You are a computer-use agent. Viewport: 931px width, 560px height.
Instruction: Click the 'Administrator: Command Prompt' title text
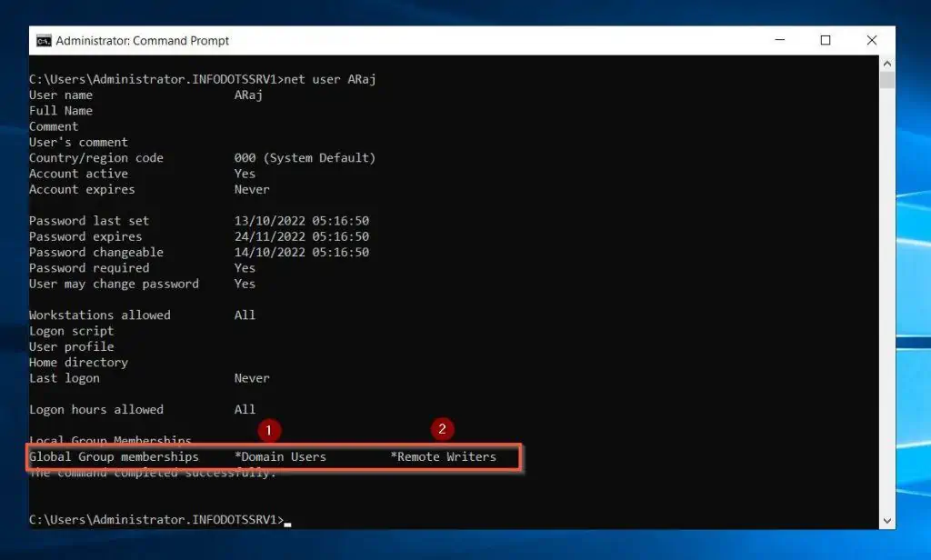click(x=143, y=40)
